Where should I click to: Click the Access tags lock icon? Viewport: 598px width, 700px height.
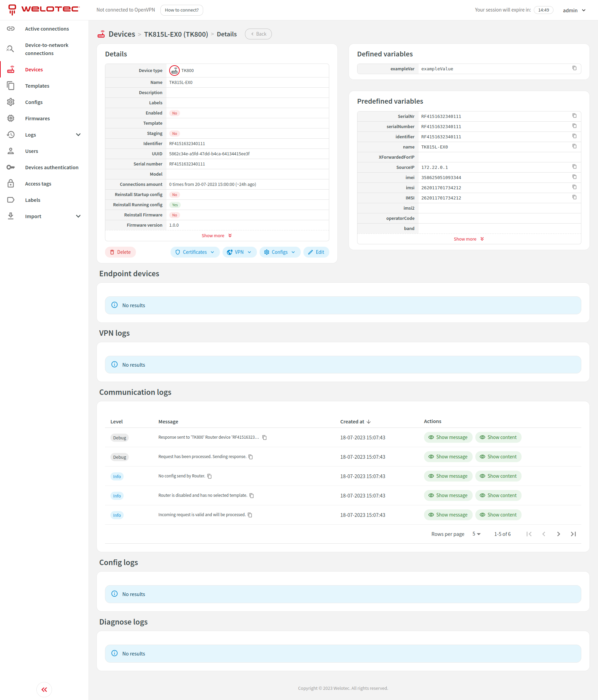click(11, 183)
